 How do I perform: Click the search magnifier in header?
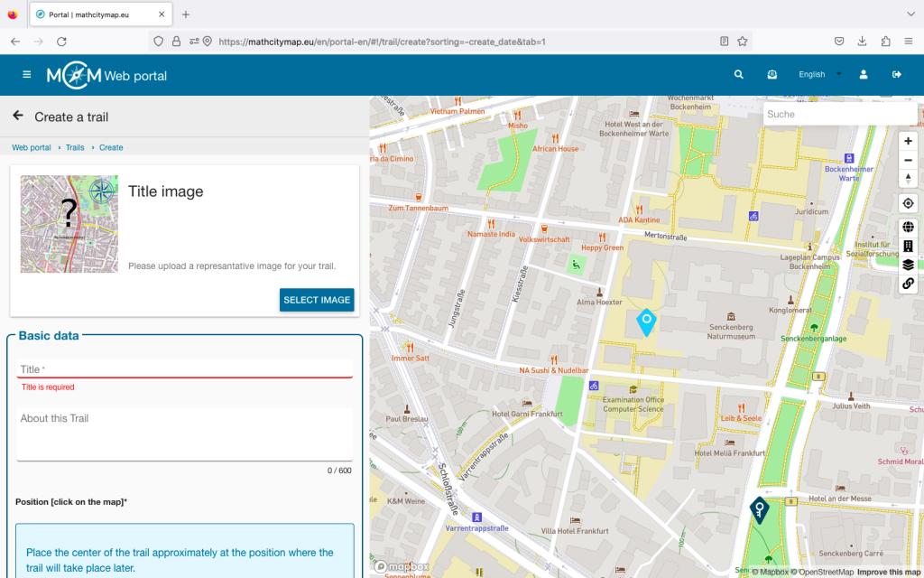pyautogui.click(x=739, y=75)
